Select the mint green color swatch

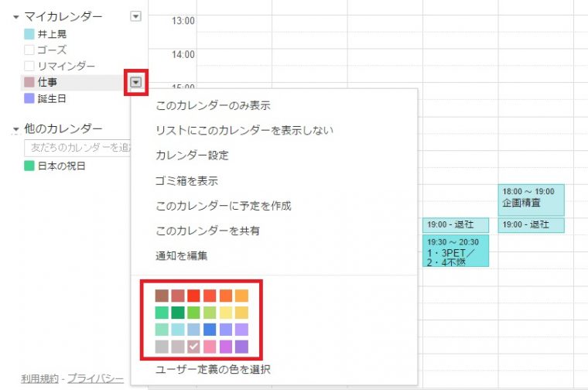pyautogui.click(x=162, y=313)
